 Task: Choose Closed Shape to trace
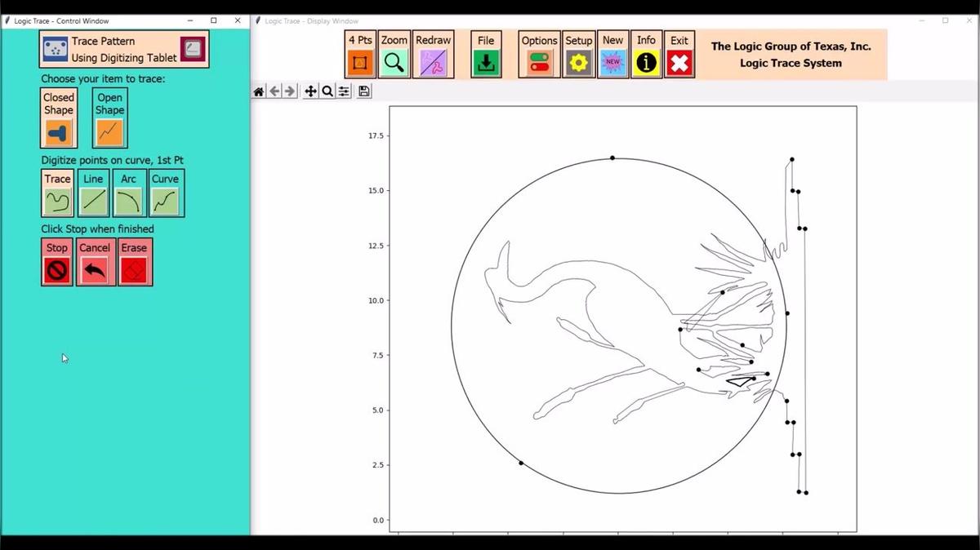pyautogui.click(x=59, y=119)
